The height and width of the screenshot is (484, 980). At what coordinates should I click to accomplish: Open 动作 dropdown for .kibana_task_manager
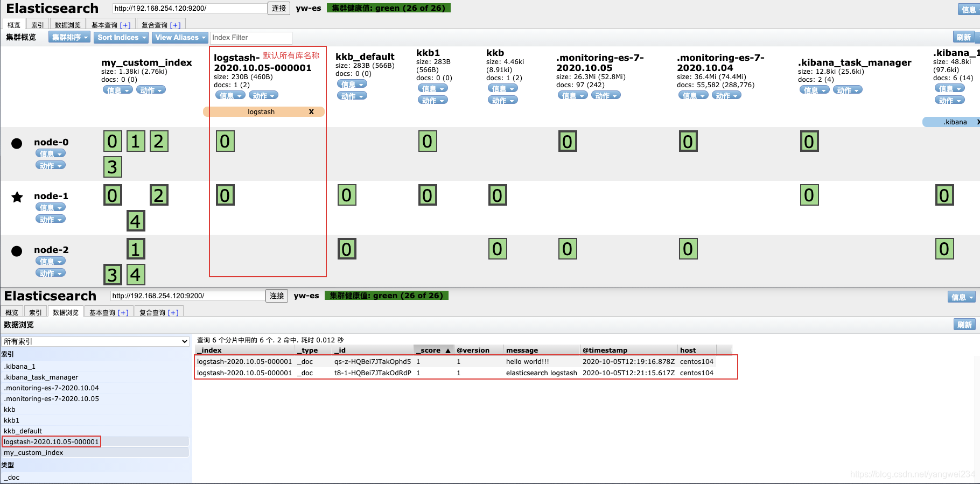pos(848,90)
